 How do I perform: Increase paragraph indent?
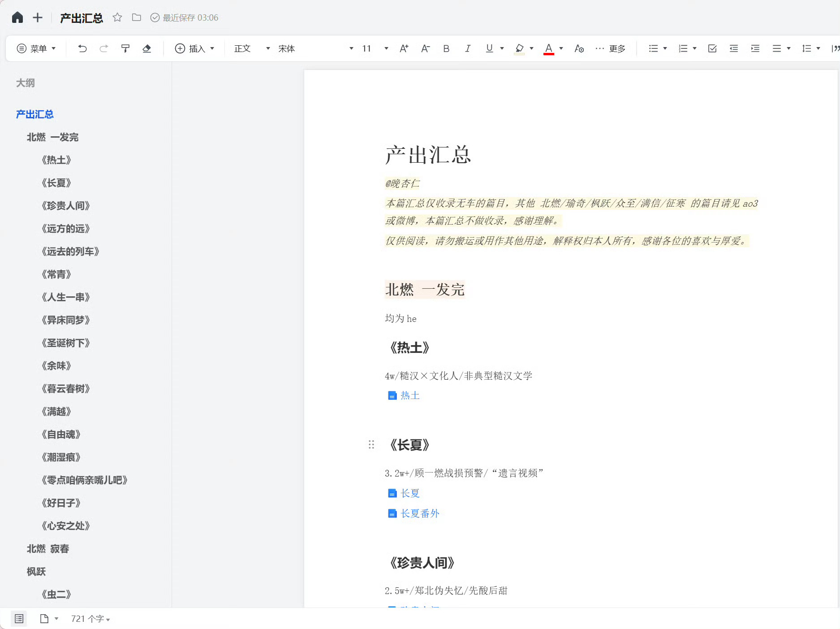(755, 48)
